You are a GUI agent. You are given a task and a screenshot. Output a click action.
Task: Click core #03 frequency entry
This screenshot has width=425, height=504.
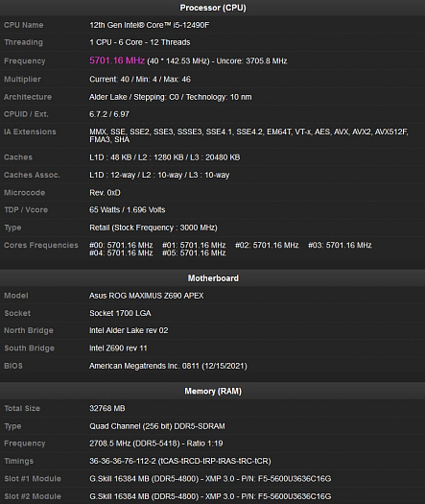pos(340,245)
